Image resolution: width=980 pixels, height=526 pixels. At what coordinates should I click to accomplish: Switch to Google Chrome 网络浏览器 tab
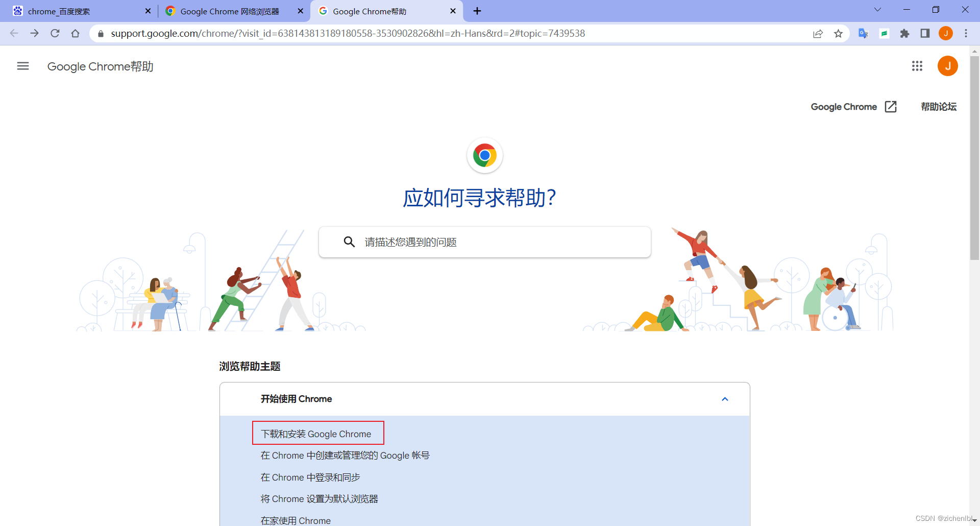pos(234,11)
